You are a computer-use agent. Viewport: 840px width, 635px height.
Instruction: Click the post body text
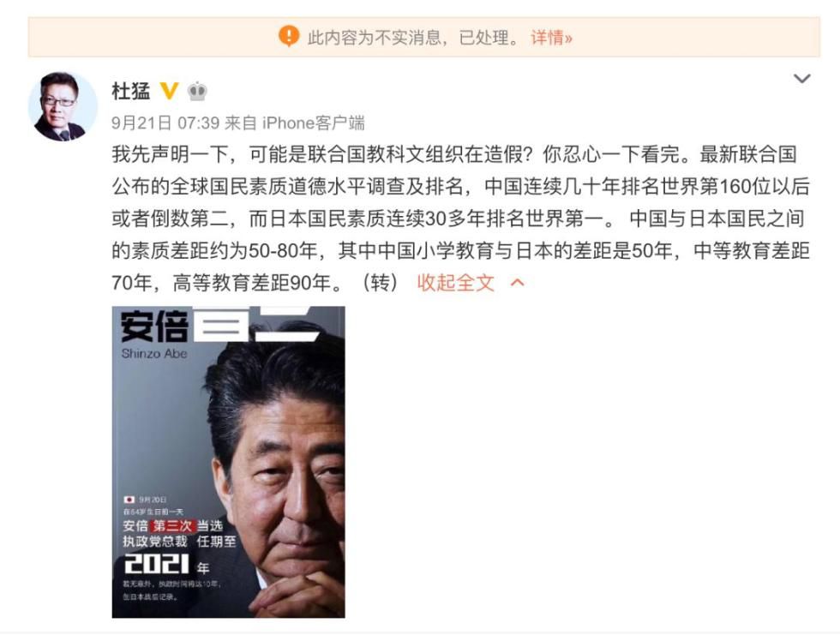point(461,219)
